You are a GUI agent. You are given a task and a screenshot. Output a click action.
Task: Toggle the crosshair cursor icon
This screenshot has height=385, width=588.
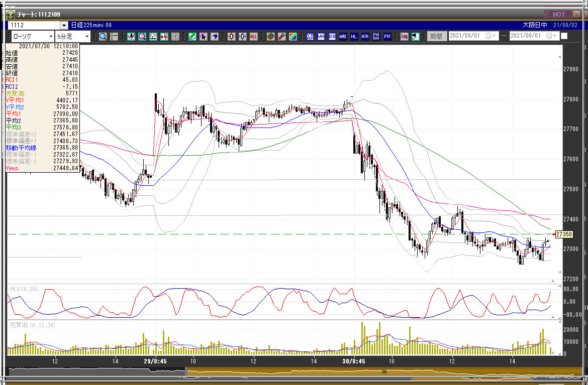114,36
